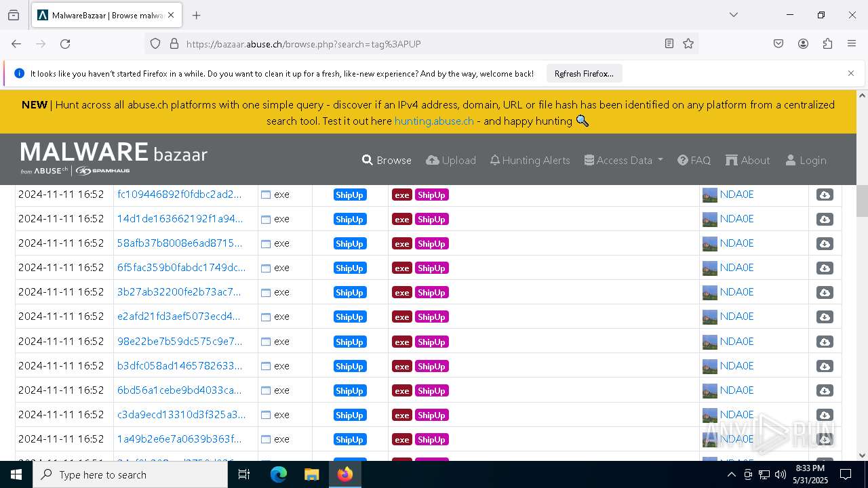Open Firefox extensions puzzle icon
This screenshot has height=488, width=868.
(x=827, y=43)
